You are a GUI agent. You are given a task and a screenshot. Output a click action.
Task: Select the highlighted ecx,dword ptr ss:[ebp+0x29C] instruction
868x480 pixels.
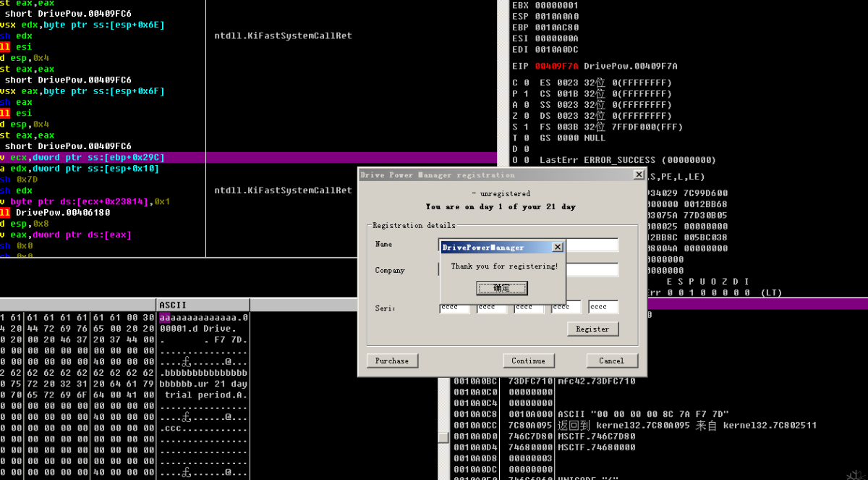coord(248,157)
